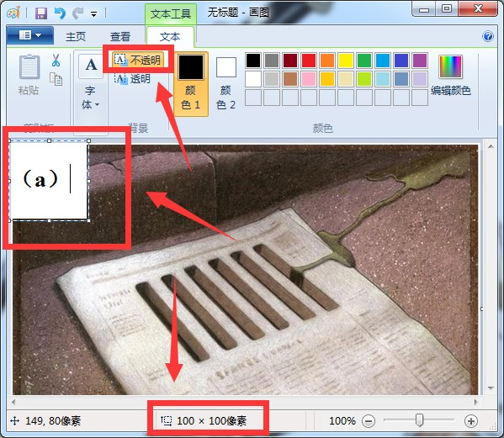Viewport: 504px width, 438px height.
Task: Pick the lime green color swatch
Action: click(364, 79)
